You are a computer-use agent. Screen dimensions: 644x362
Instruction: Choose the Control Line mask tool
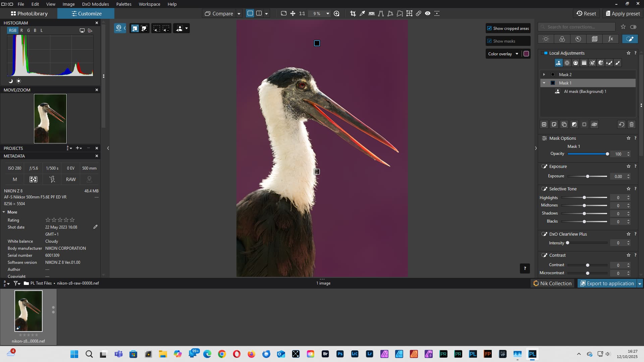576,63
